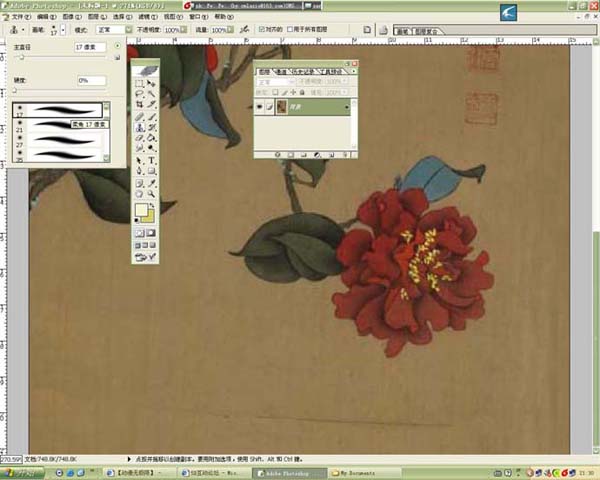The width and height of the screenshot is (600, 480).
Task: Select the Type tool
Action: coord(152,161)
